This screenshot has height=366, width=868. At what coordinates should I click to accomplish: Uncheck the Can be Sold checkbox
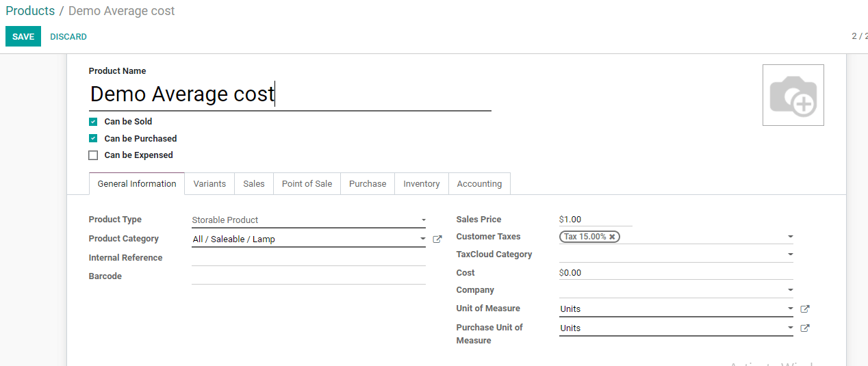coord(93,122)
